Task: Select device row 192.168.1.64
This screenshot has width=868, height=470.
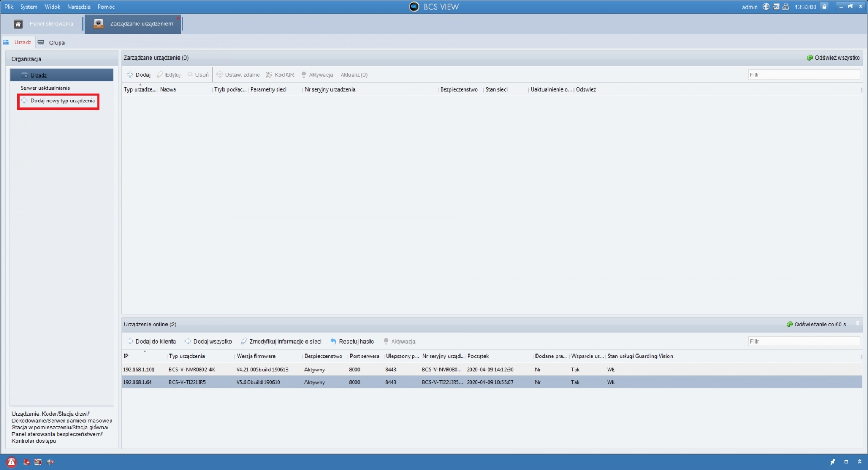Action: 492,382
